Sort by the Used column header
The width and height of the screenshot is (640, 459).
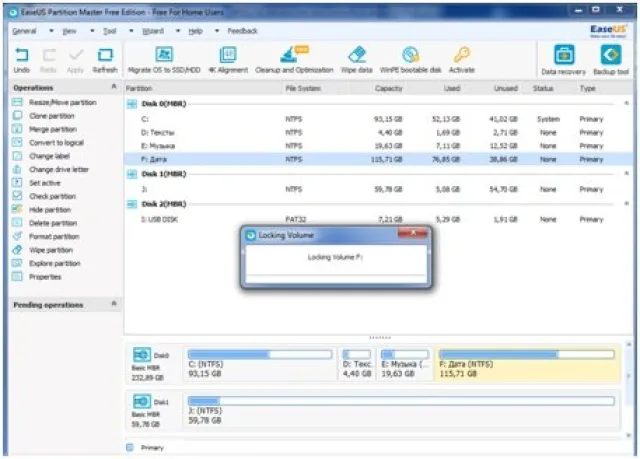(x=452, y=89)
